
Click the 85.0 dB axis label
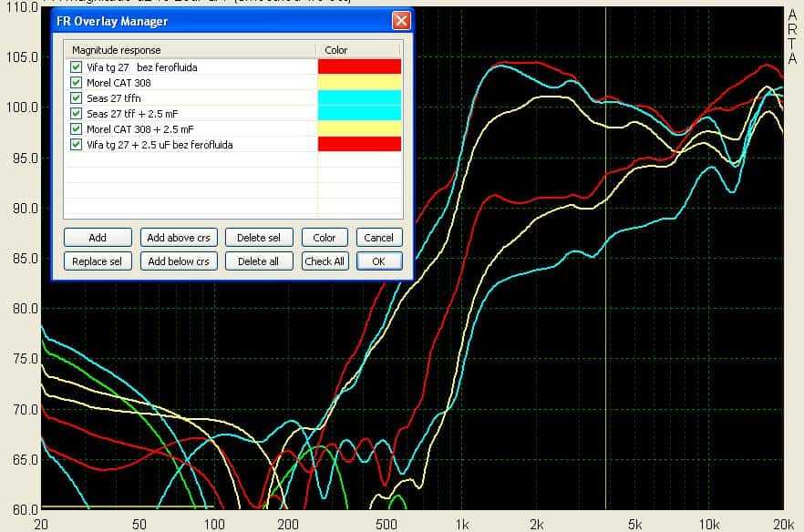point(26,259)
